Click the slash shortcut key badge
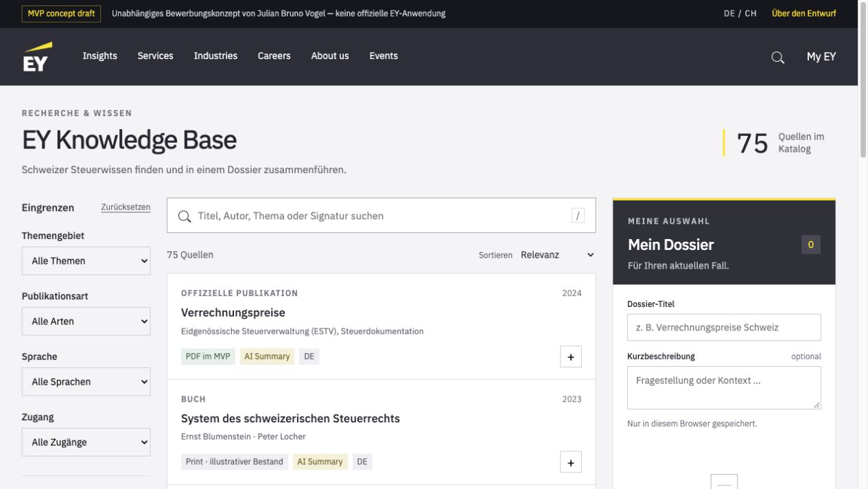This screenshot has width=868, height=489. [578, 216]
